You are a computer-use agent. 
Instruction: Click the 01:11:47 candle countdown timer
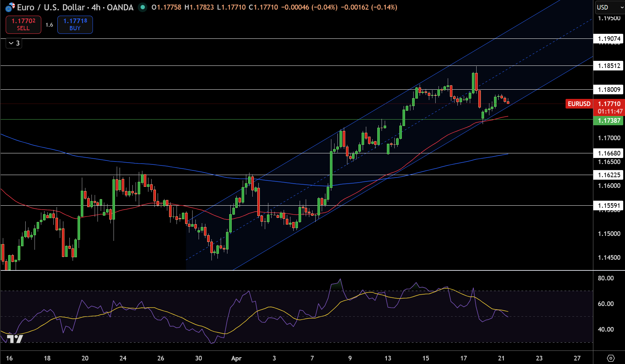(610, 111)
